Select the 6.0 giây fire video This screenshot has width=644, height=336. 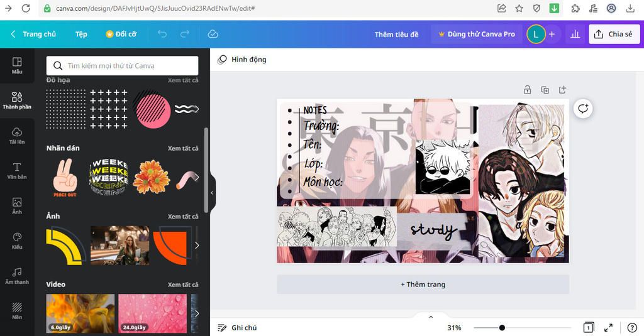pos(80,314)
